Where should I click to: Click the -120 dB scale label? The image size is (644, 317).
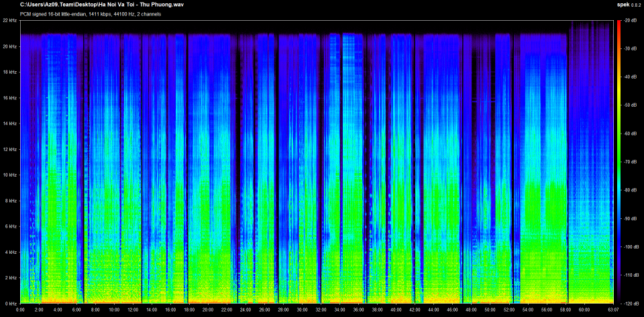pyautogui.click(x=630, y=303)
